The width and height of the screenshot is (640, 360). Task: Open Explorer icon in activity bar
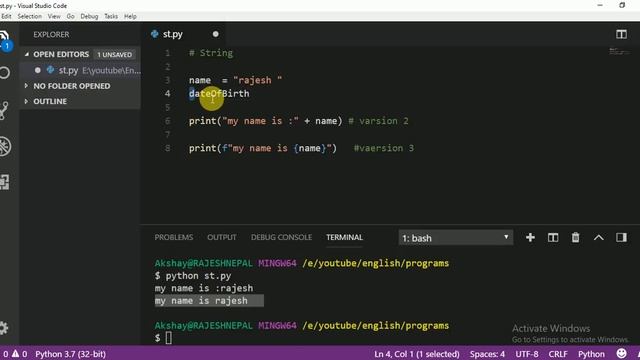[5, 40]
